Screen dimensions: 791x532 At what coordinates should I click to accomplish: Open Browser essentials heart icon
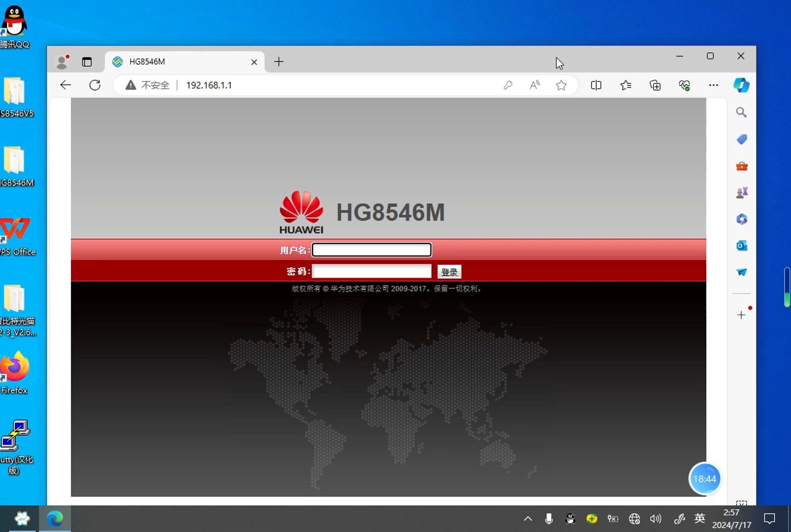[684, 85]
